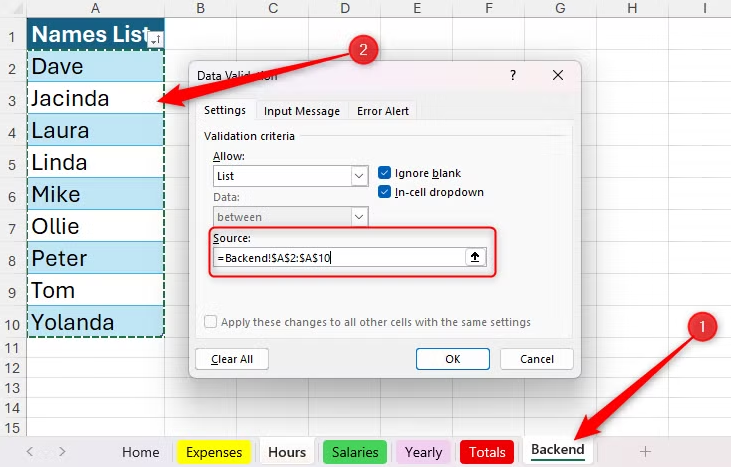Click the Data Validation help question mark

click(x=513, y=75)
